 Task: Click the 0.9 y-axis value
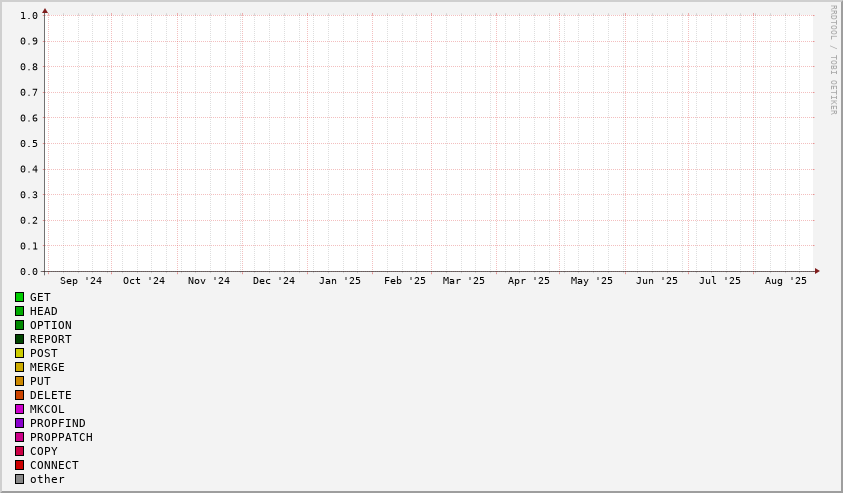(x=29, y=41)
